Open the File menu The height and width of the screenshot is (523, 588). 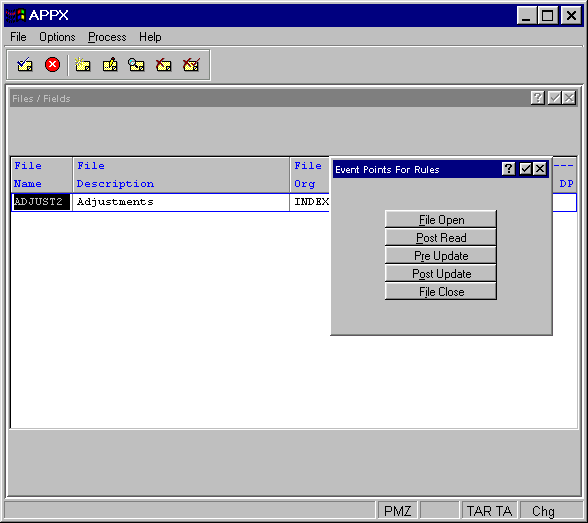click(18, 37)
